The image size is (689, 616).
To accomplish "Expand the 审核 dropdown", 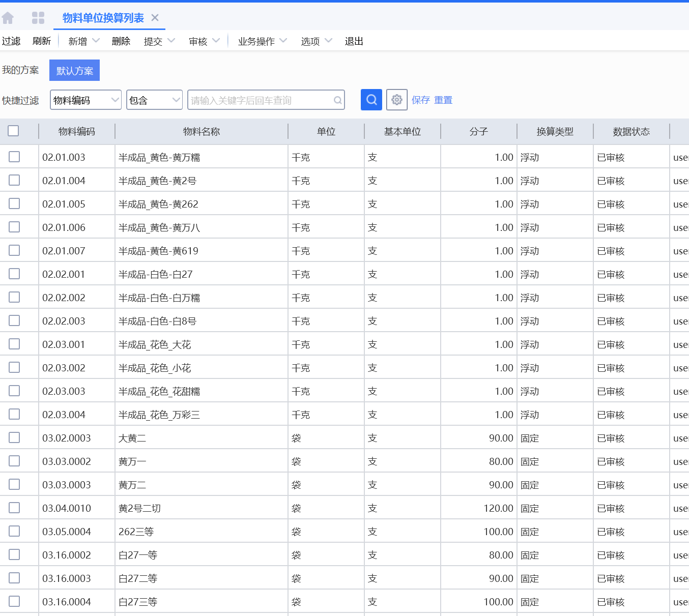I will click(x=204, y=41).
